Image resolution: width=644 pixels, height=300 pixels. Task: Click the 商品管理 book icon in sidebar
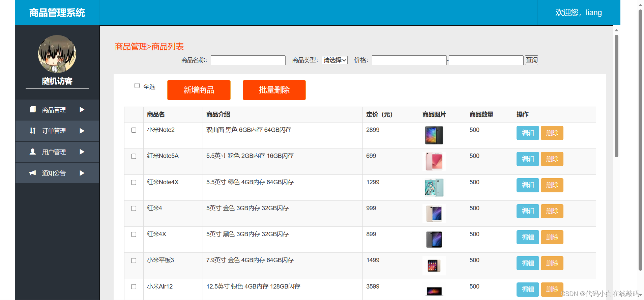33,109
